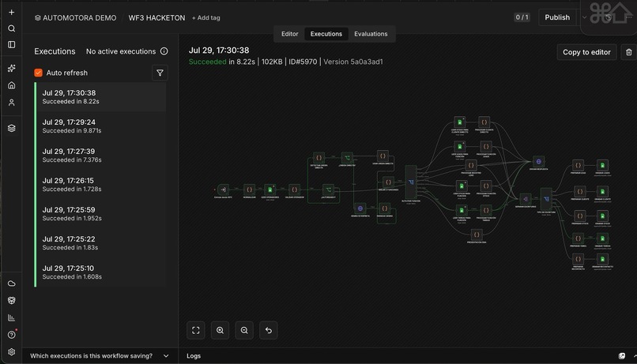
Task: Select execution Jul 29, 17:27:39
Action: coord(101,156)
